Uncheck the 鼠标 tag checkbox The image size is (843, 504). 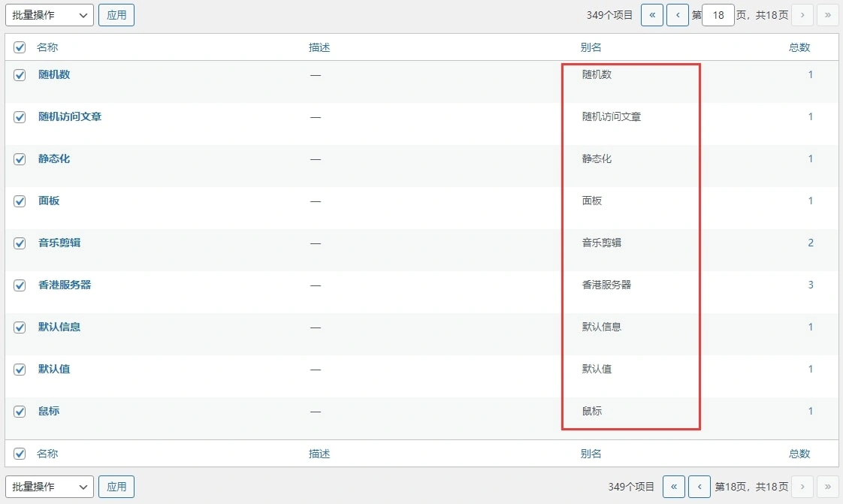[20, 412]
